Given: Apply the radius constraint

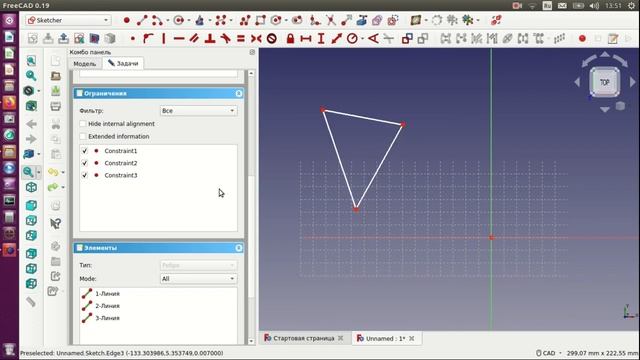Looking at the screenshot, I should pyautogui.click(x=352, y=39).
